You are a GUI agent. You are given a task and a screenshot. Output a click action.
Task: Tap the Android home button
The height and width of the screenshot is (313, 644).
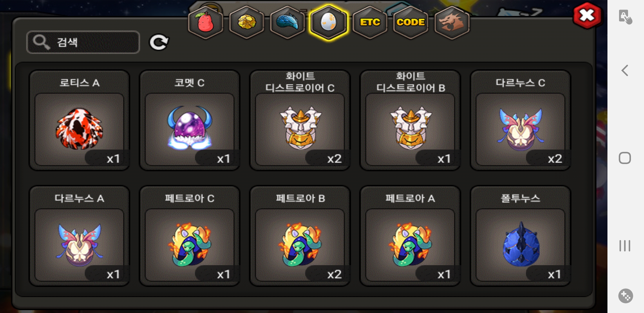pos(625,158)
